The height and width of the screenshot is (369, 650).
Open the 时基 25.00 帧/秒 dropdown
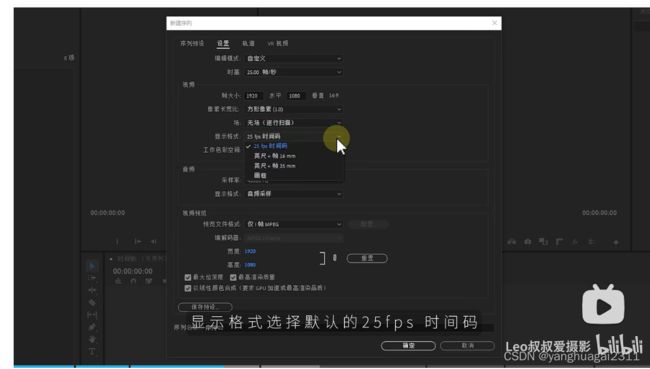[294, 72]
